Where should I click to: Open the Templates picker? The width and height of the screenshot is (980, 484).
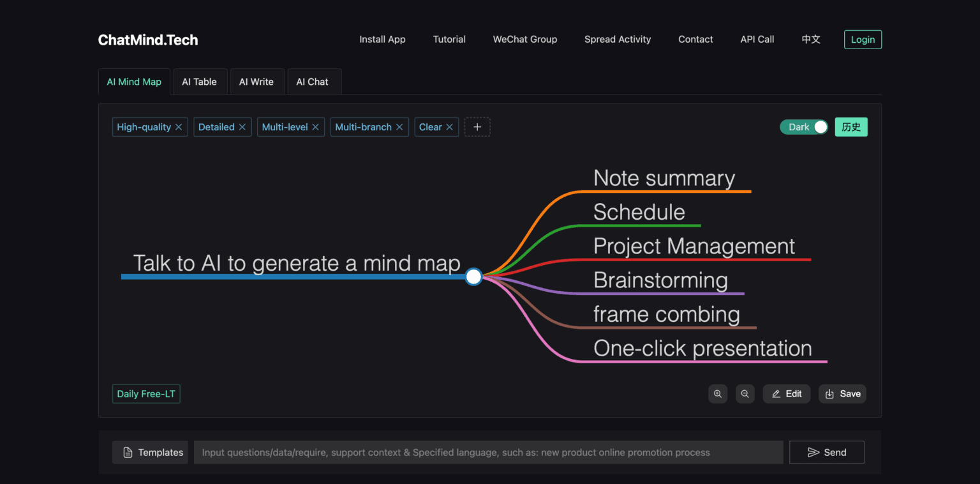pyautogui.click(x=150, y=452)
